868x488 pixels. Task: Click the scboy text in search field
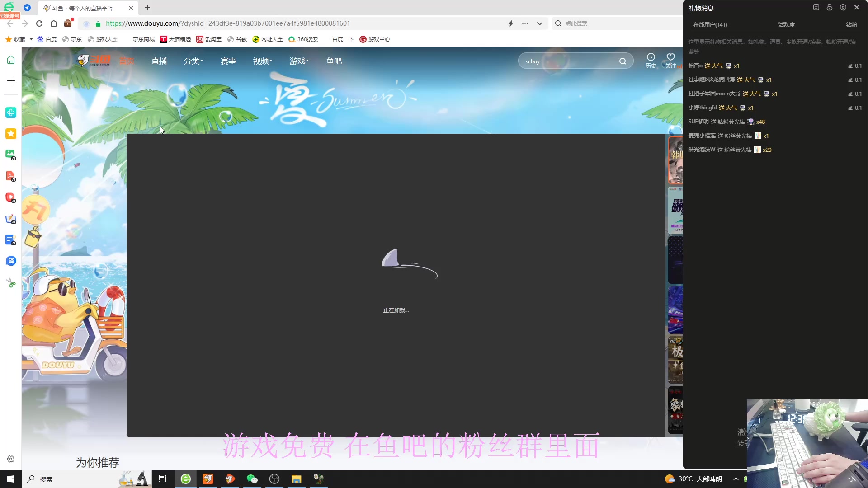click(533, 61)
